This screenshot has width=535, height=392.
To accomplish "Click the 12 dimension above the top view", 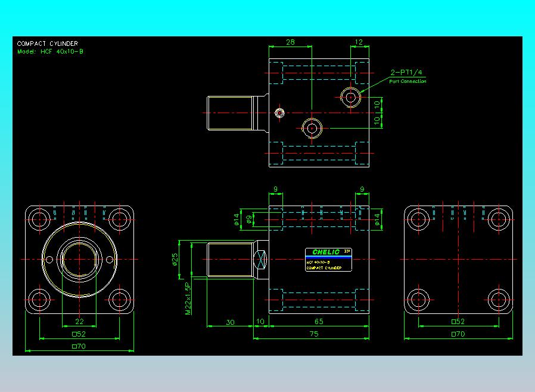I will [359, 42].
